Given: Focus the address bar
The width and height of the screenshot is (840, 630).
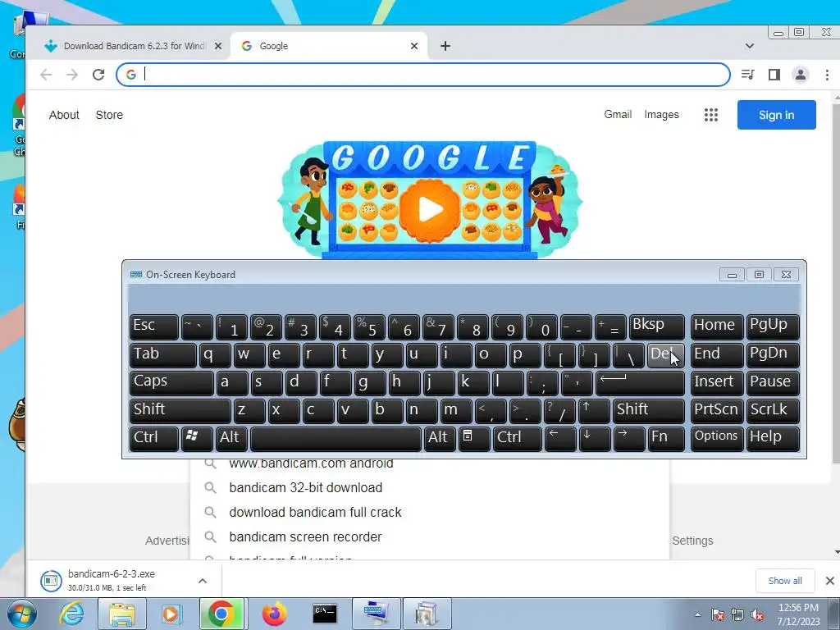Looking at the screenshot, I should coord(423,75).
